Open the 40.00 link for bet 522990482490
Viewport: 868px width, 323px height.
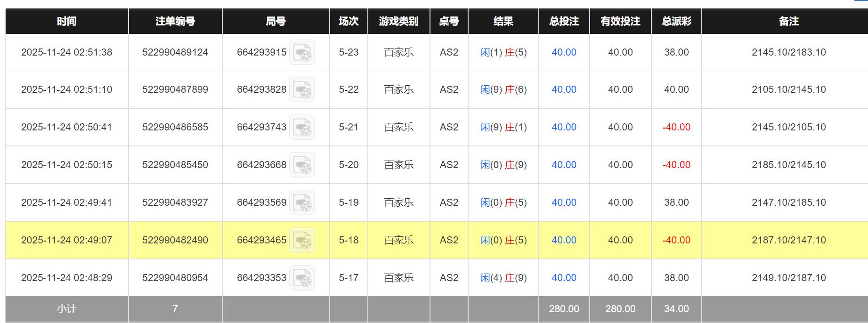pos(564,240)
